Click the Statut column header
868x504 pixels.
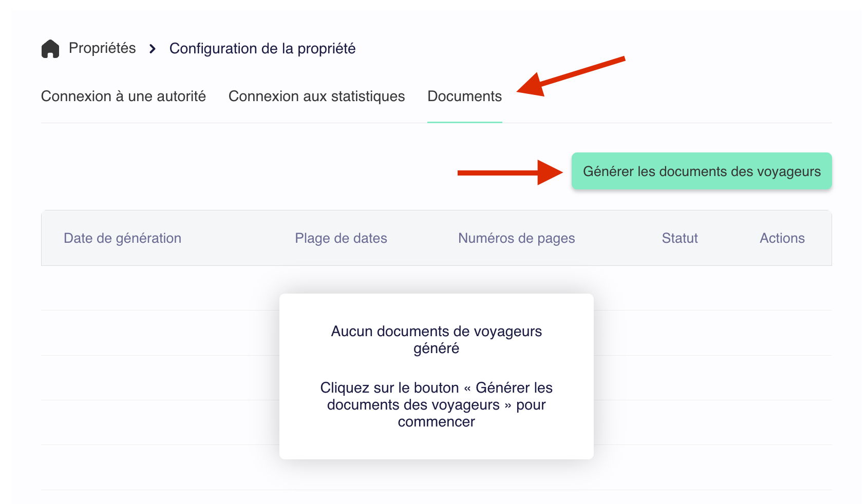(680, 238)
